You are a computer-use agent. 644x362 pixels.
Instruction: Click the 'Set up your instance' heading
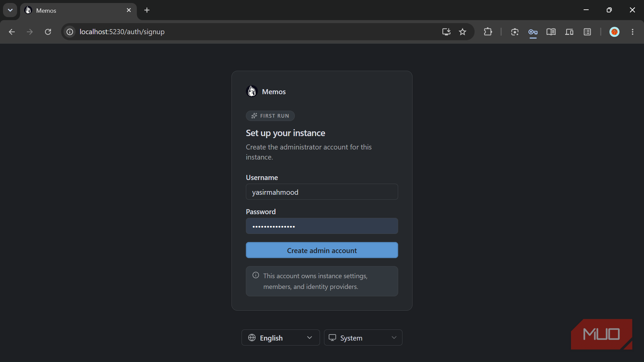point(285,133)
